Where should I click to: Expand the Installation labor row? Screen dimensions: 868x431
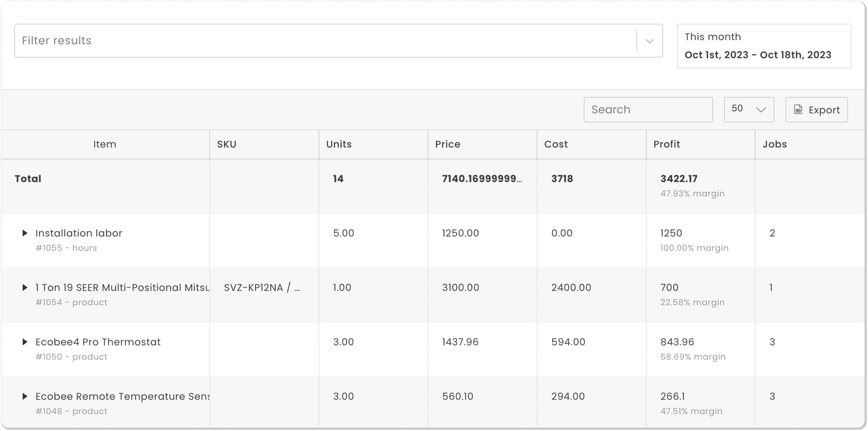pos(25,233)
